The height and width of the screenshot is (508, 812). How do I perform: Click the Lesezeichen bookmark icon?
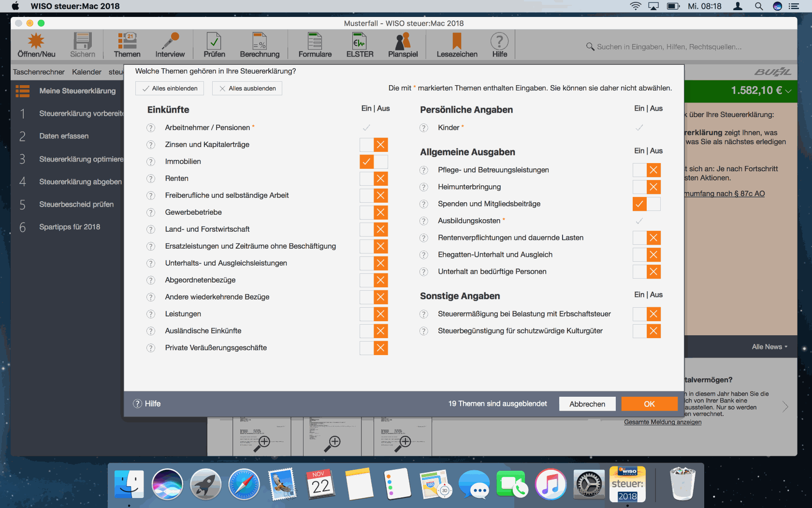point(457,45)
